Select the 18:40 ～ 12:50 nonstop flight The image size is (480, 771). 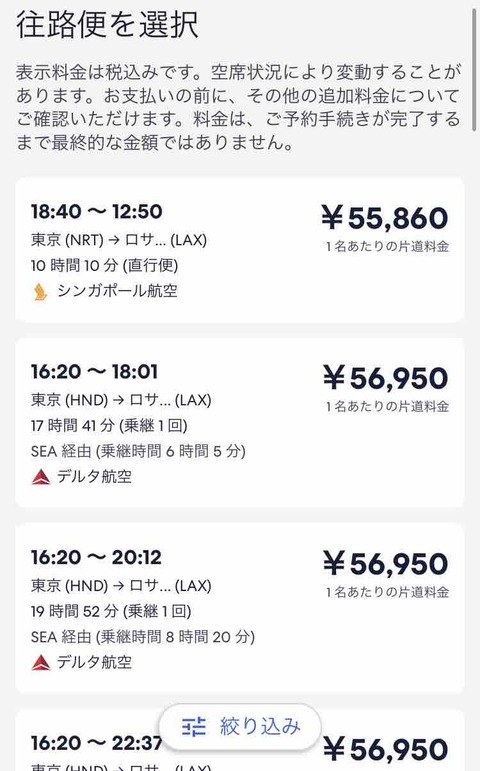point(240,250)
